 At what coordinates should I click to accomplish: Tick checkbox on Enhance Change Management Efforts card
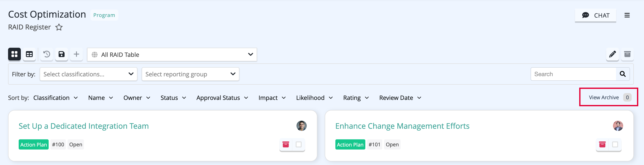point(615,144)
